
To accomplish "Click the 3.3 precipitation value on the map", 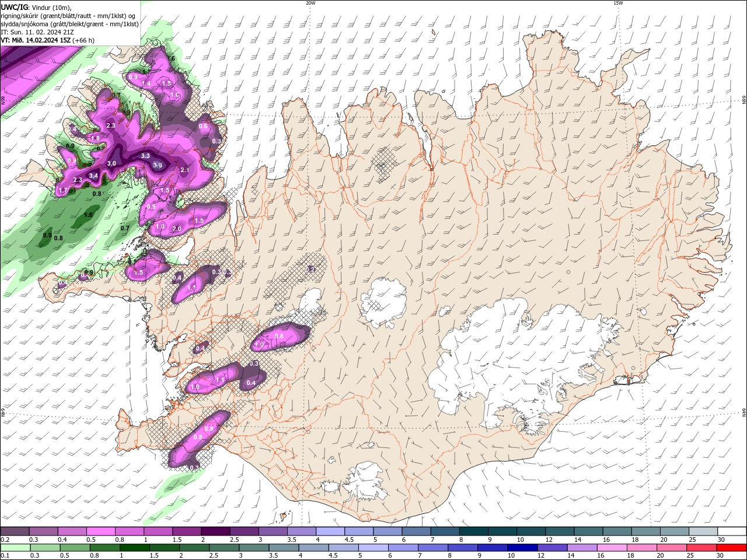I will pos(145,156).
